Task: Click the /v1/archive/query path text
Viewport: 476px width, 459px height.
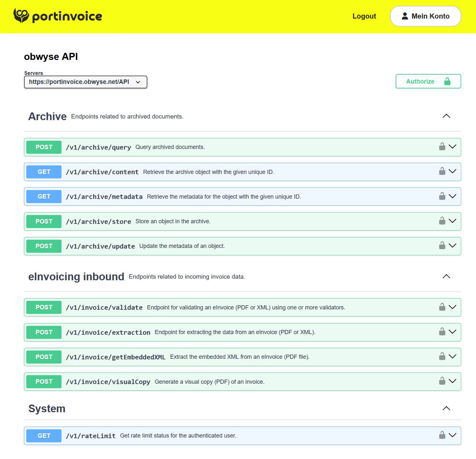Action: click(x=98, y=147)
